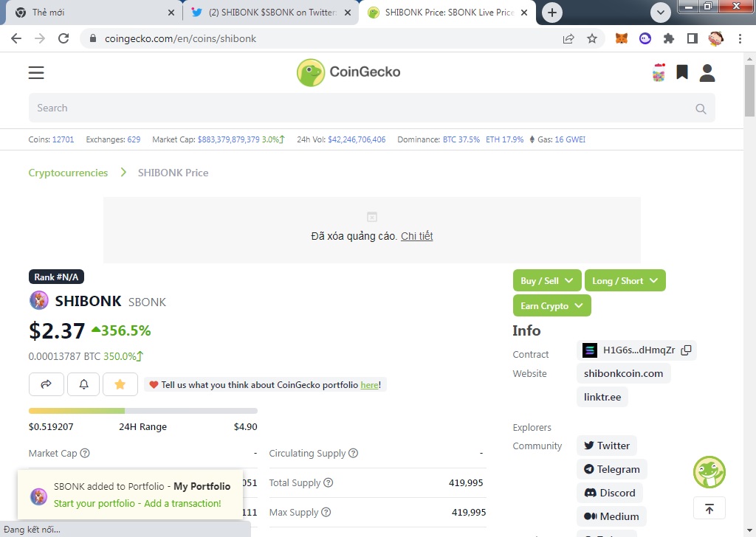
Task: Open the user account icon
Action: click(x=707, y=73)
